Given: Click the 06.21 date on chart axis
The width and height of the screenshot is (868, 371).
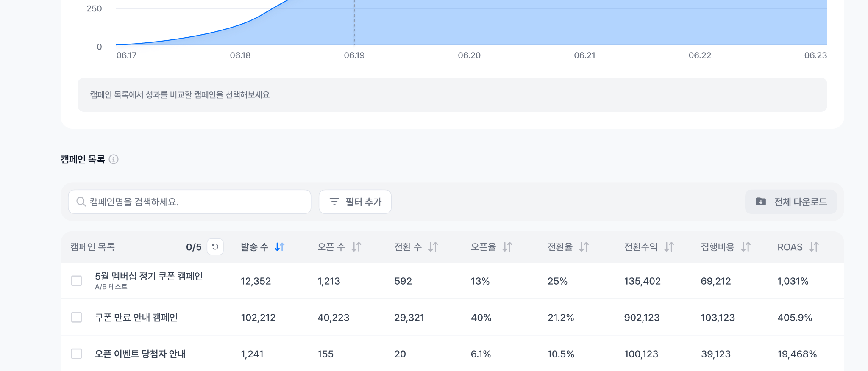Looking at the screenshot, I should [584, 55].
